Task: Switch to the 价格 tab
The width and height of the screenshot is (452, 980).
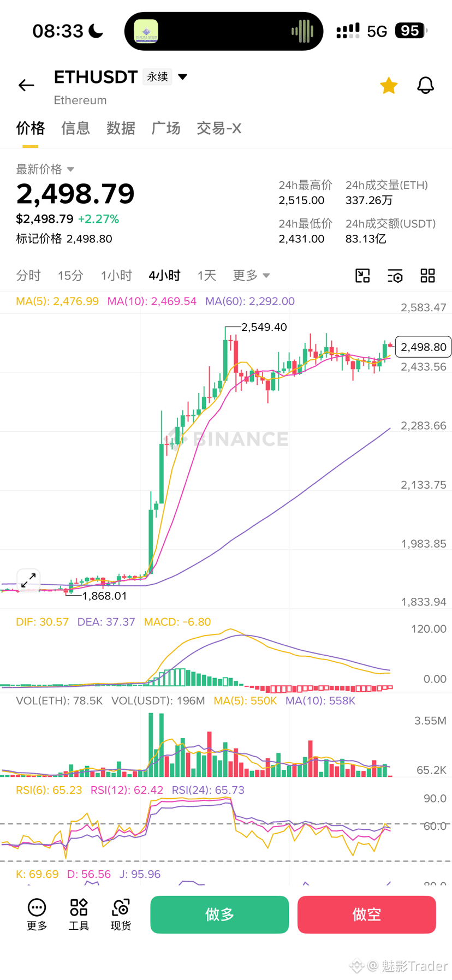Action: (31, 128)
